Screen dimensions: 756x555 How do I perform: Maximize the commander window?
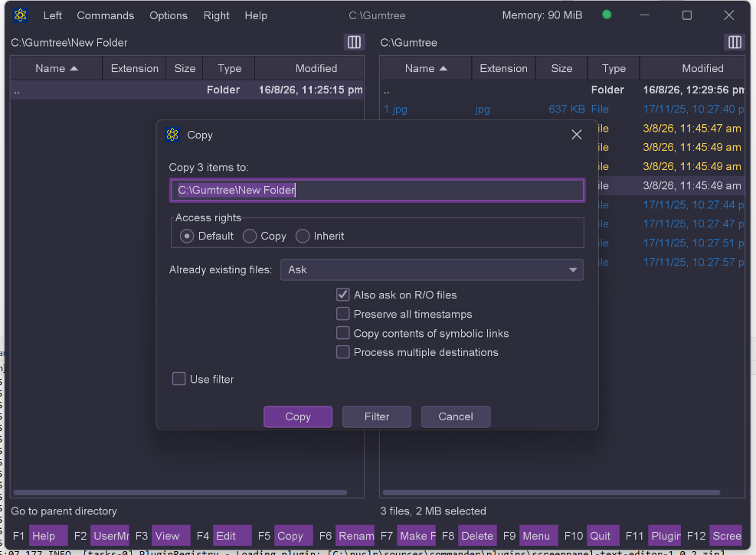[687, 15]
